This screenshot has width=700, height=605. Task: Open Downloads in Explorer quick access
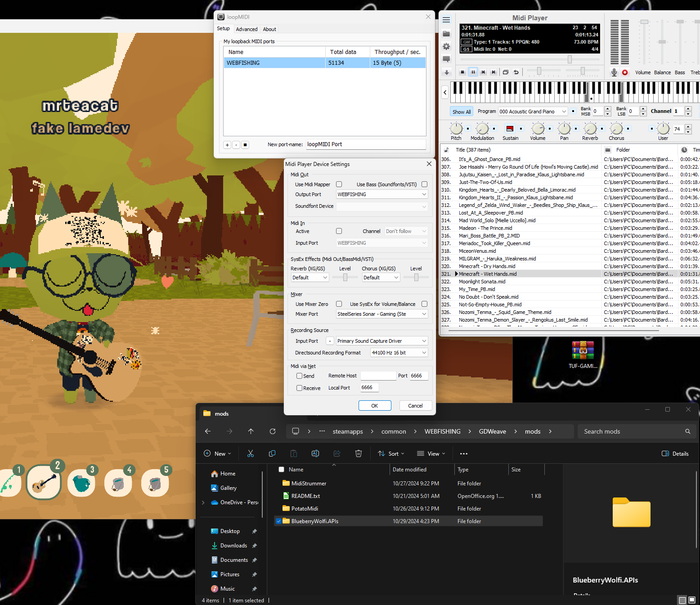(x=233, y=546)
